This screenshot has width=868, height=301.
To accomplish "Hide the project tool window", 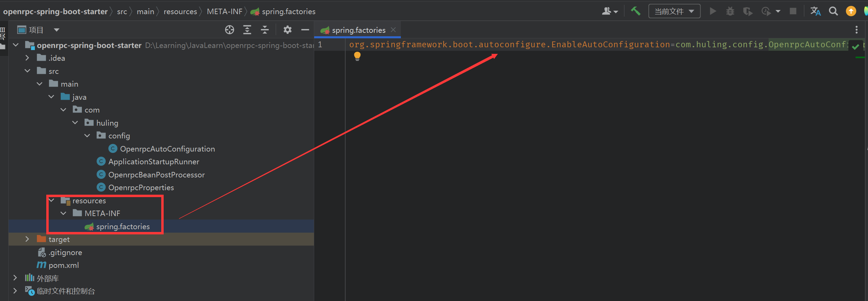I will click(305, 30).
